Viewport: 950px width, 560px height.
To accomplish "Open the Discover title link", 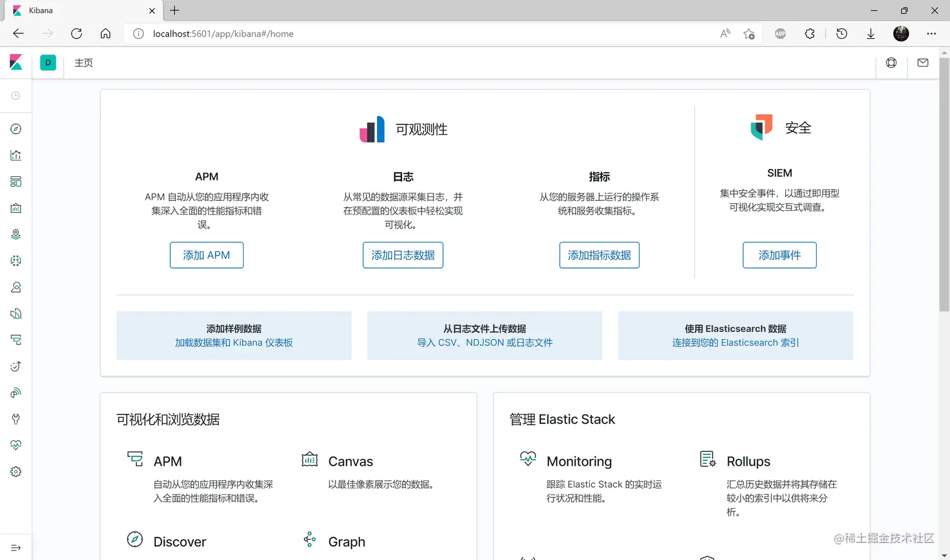I will pos(180,542).
